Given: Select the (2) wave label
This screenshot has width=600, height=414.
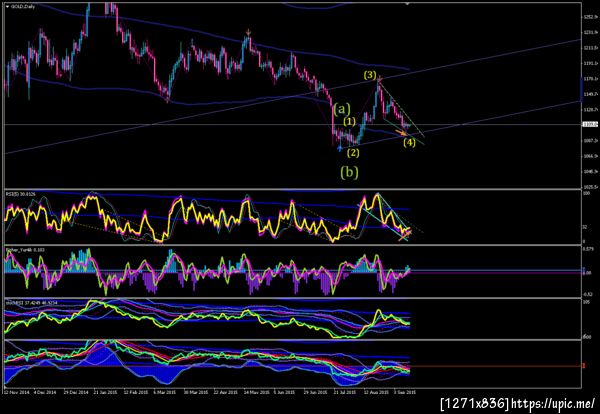Looking at the screenshot, I should coord(353,153).
